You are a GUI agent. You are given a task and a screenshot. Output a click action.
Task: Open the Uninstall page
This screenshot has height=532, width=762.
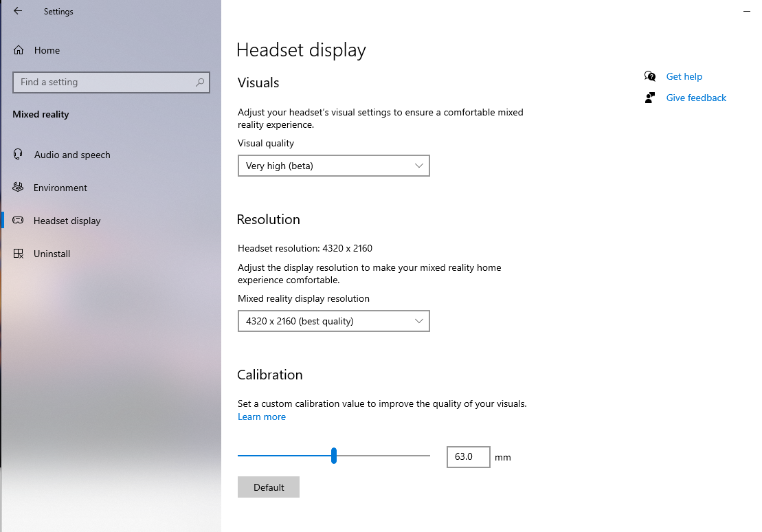[52, 254]
